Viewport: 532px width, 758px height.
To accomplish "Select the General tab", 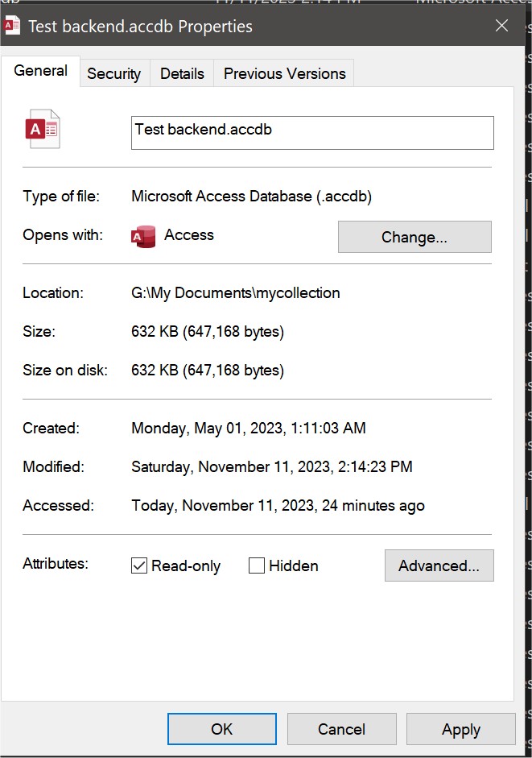I will tap(40, 71).
